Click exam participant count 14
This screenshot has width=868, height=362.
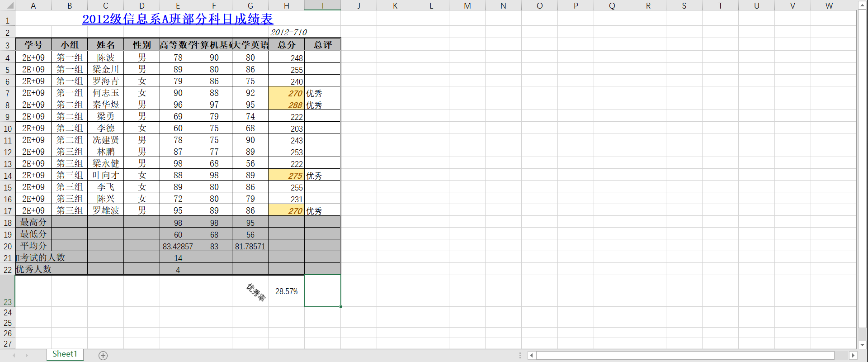(x=178, y=257)
